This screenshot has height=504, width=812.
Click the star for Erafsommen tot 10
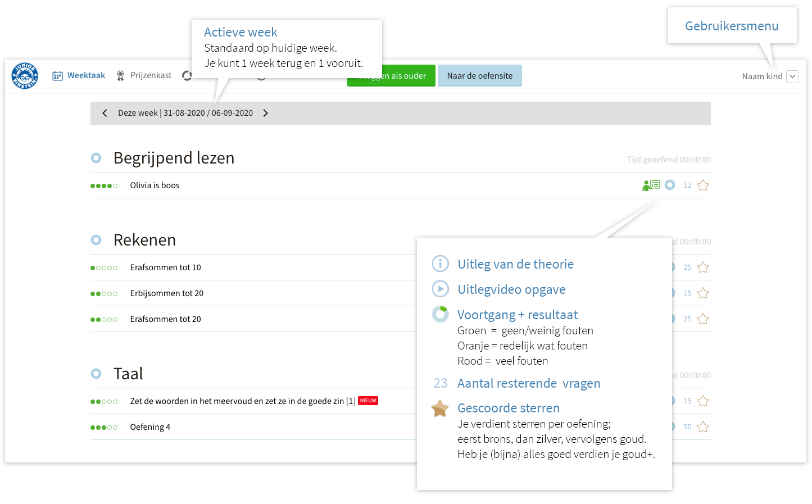coord(702,267)
